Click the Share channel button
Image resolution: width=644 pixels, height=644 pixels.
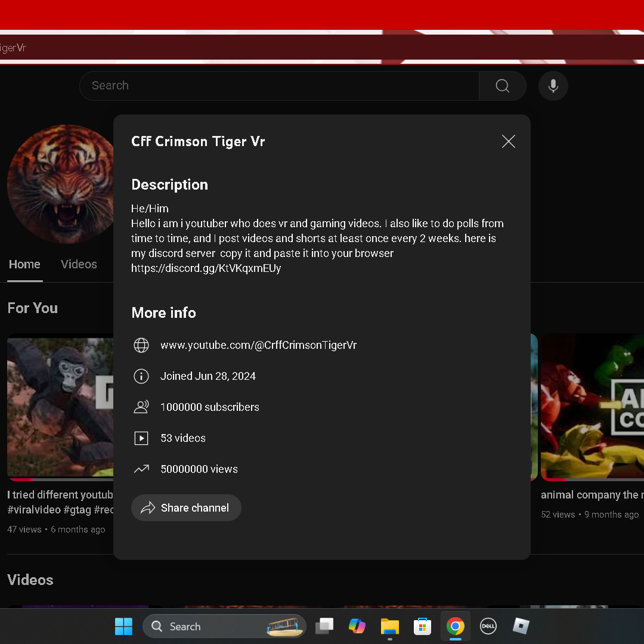point(186,507)
